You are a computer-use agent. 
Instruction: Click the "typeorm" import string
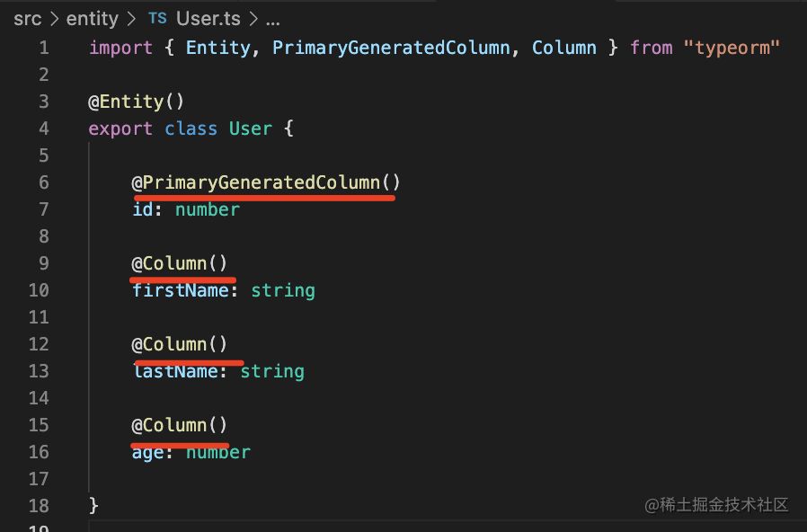tap(731, 48)
